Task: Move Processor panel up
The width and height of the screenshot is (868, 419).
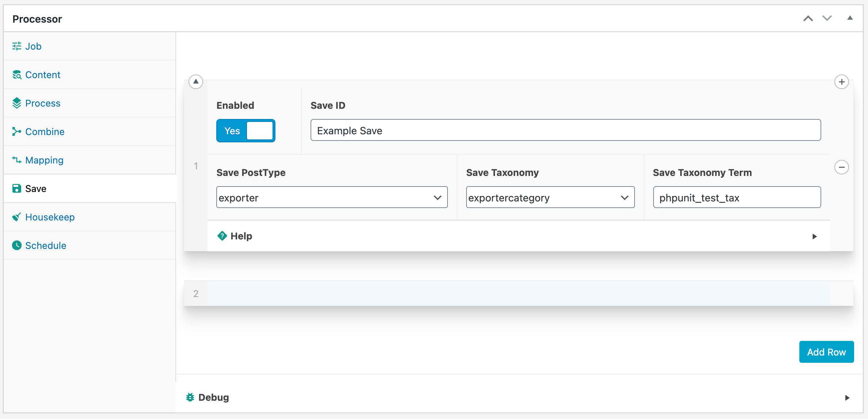Action: point(808,18)
